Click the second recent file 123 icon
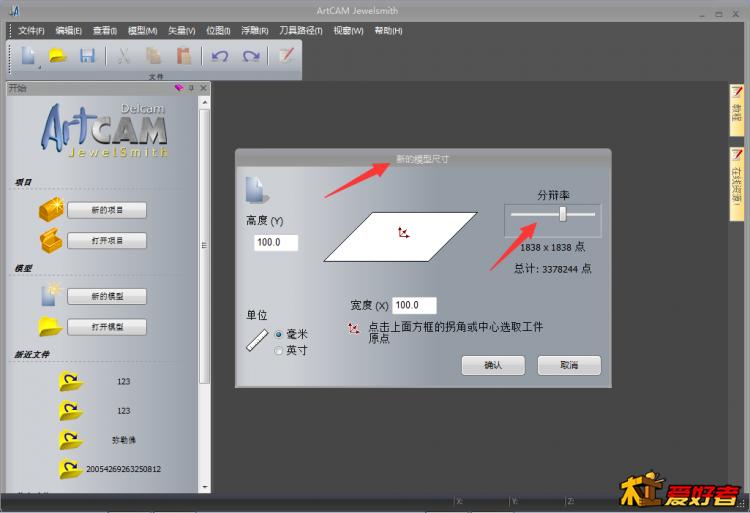This screenshot has width=750, height=513. point(71,410)
